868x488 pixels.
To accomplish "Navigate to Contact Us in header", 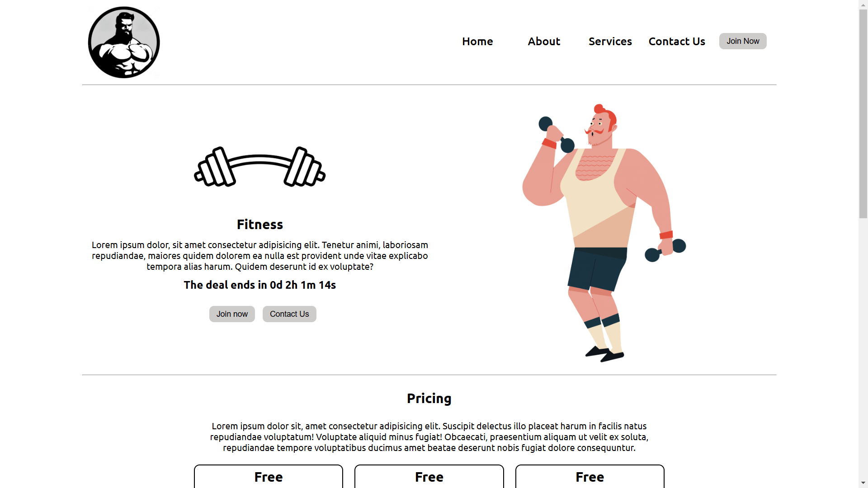I will tap(677, 41).
